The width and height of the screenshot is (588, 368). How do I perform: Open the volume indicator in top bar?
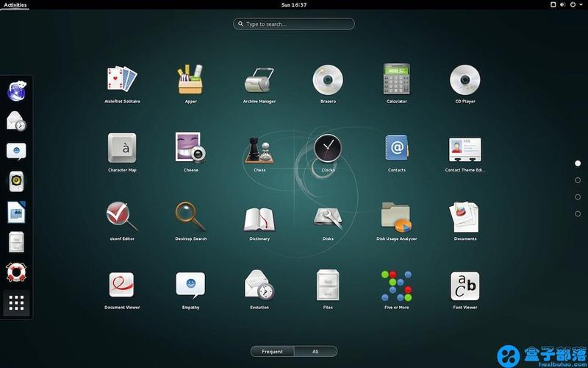point(562,5)
